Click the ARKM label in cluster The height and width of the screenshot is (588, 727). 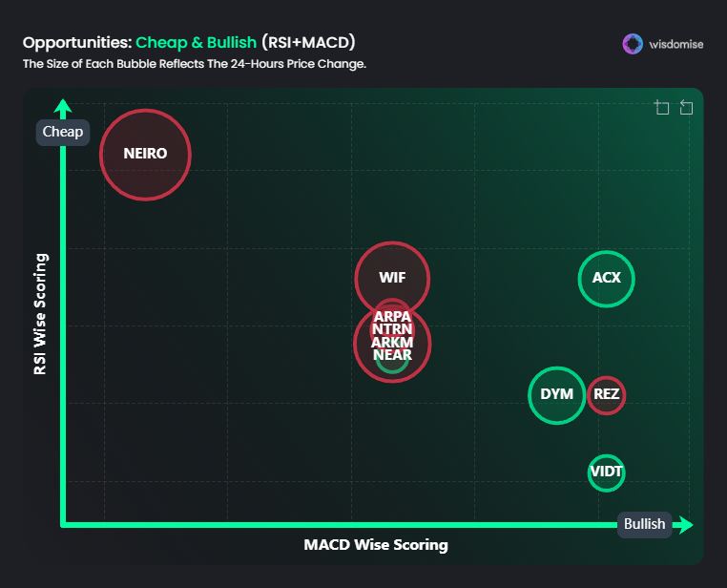(x=392, y=343)
